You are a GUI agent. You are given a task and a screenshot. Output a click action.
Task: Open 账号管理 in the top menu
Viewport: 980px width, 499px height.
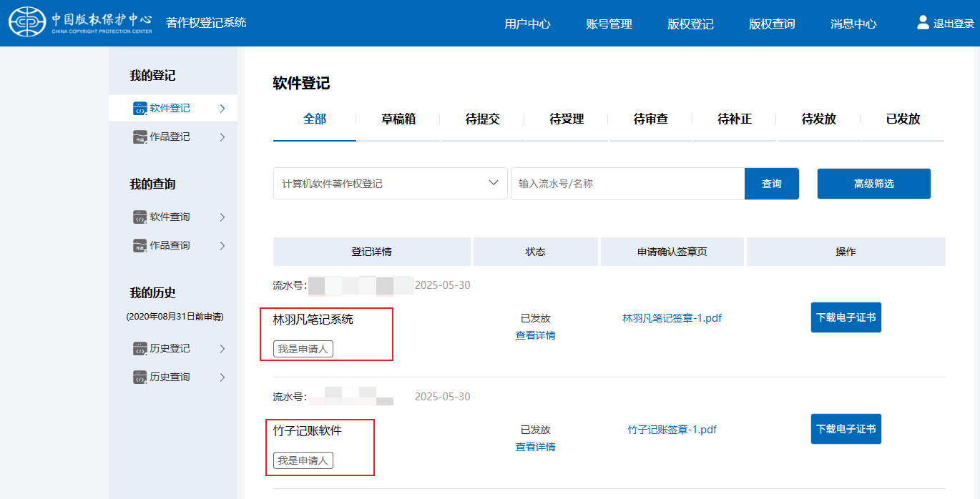[x=609, y=24]
